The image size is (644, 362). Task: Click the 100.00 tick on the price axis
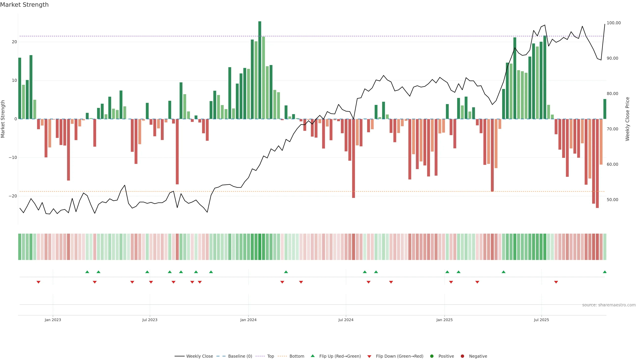tap(613, 23)
